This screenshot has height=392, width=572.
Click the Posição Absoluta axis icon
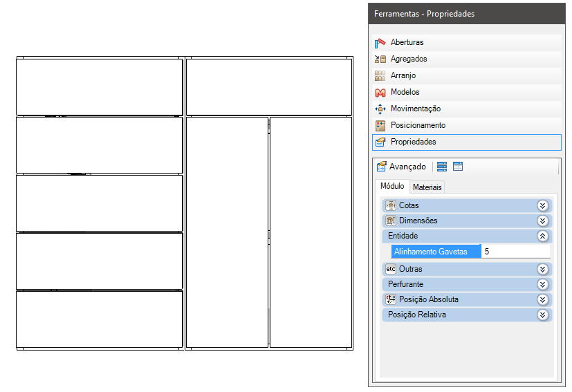point(391,300)
